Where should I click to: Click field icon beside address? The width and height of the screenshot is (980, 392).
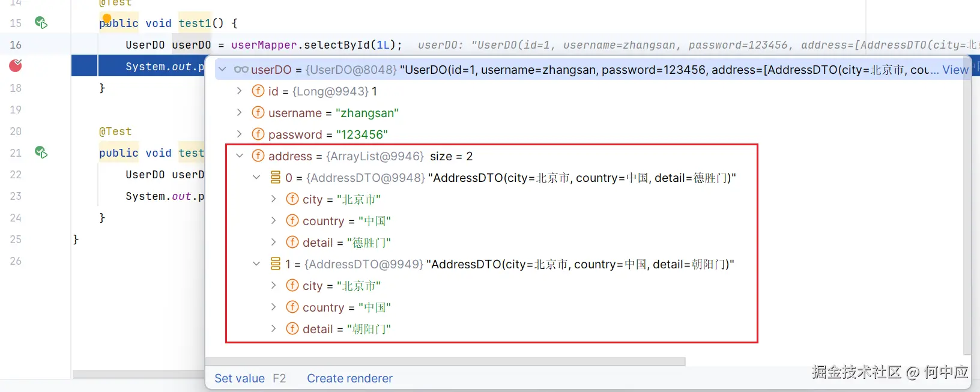pyautogui.click(x=258, y=156)
